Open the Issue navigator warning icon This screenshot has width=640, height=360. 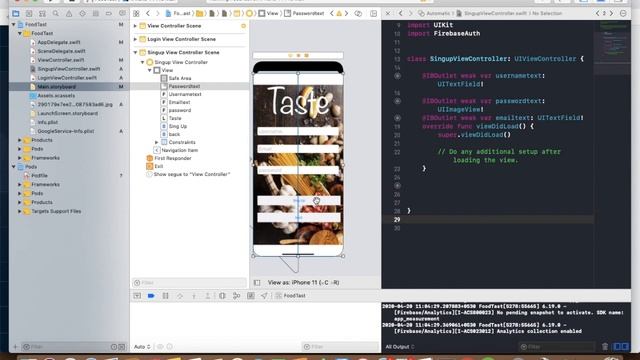pos(69,13)
